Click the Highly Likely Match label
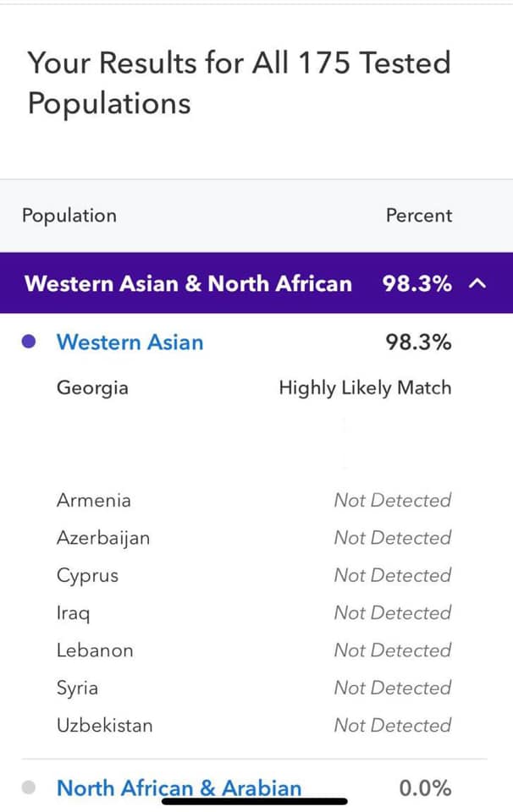 365,388
